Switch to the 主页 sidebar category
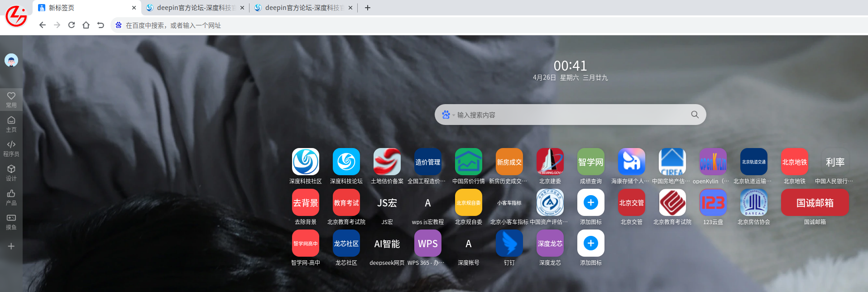The image size is (868, 292). tap(11, 124)
